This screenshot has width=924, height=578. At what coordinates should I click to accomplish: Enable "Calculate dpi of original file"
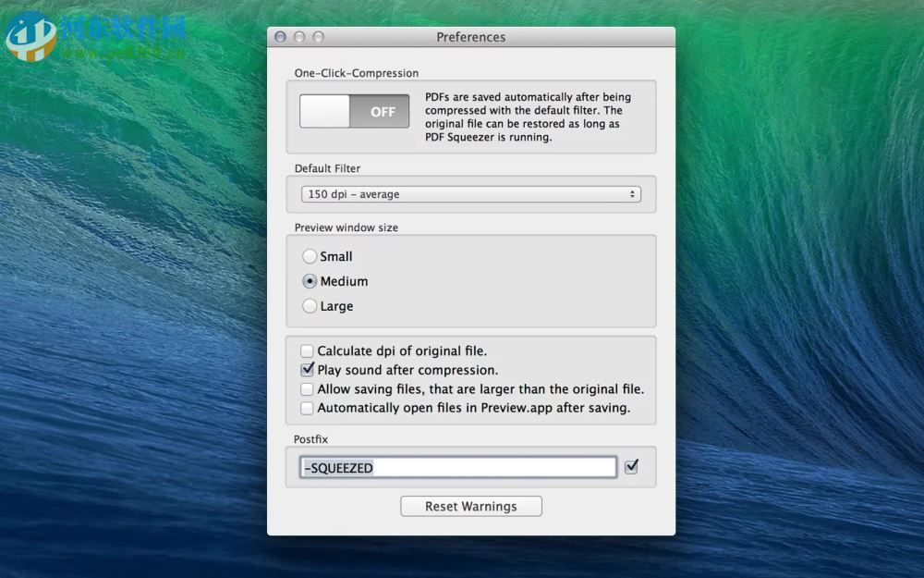pyautogui.click(x=307, y=350)
